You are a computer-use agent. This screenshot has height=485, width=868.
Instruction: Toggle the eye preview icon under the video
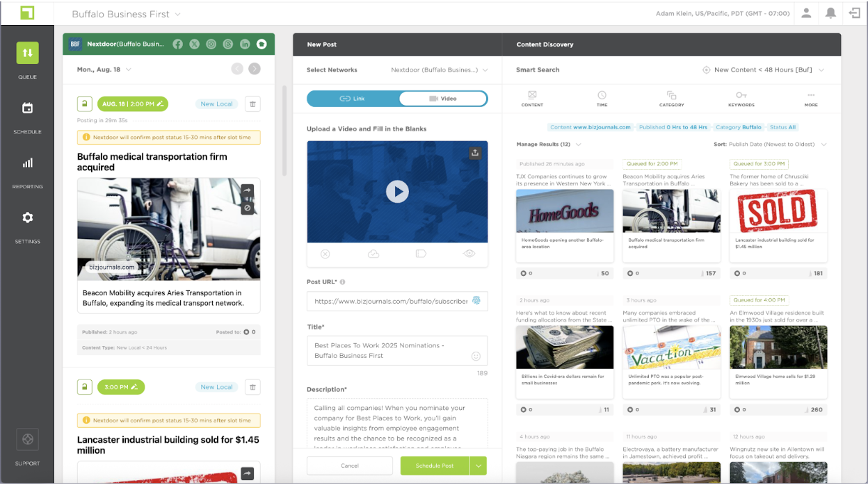coord(469,254)
